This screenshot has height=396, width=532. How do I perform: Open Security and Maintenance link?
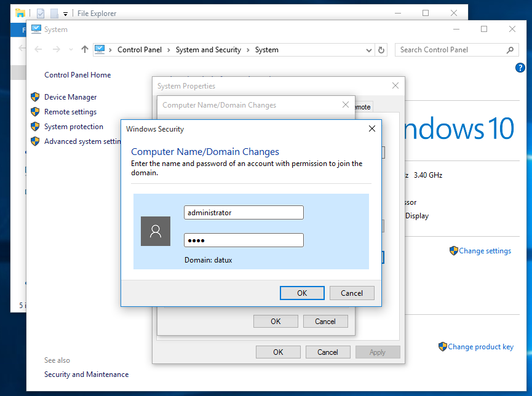(x=87, y=374)
